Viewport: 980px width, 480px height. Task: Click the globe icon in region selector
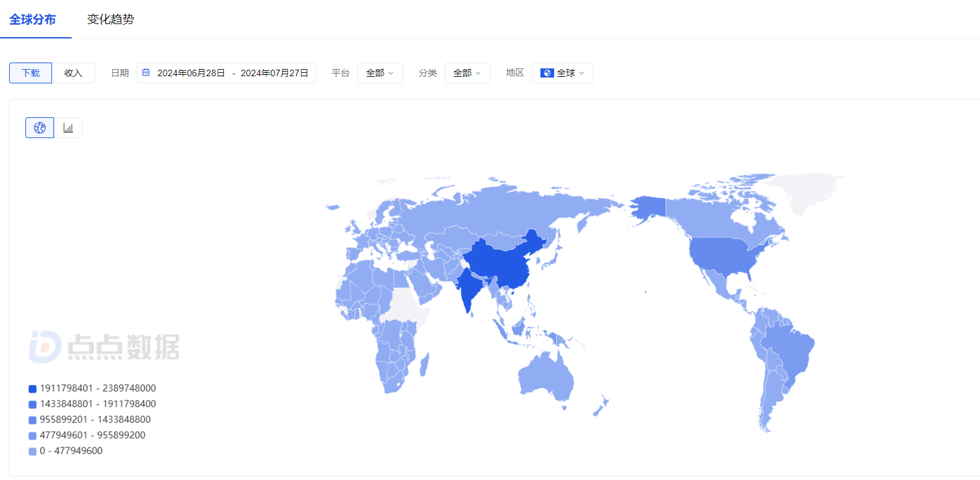click(x=547, y=73)
